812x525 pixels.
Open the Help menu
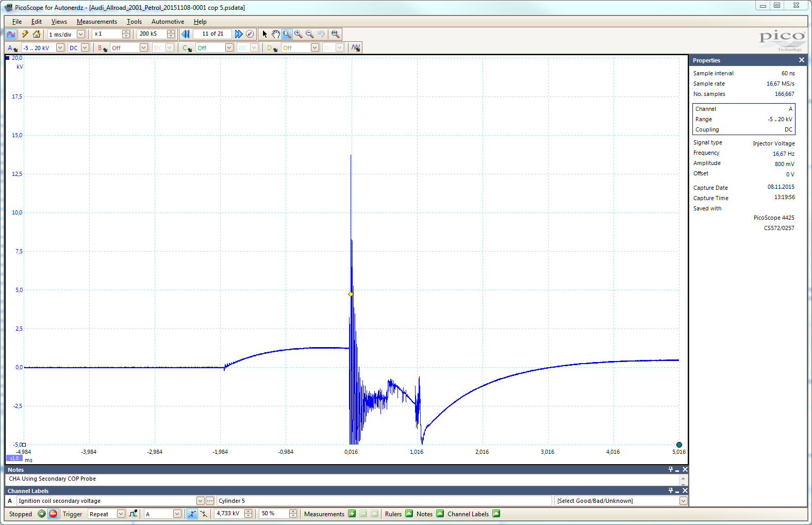coord(200,22)
